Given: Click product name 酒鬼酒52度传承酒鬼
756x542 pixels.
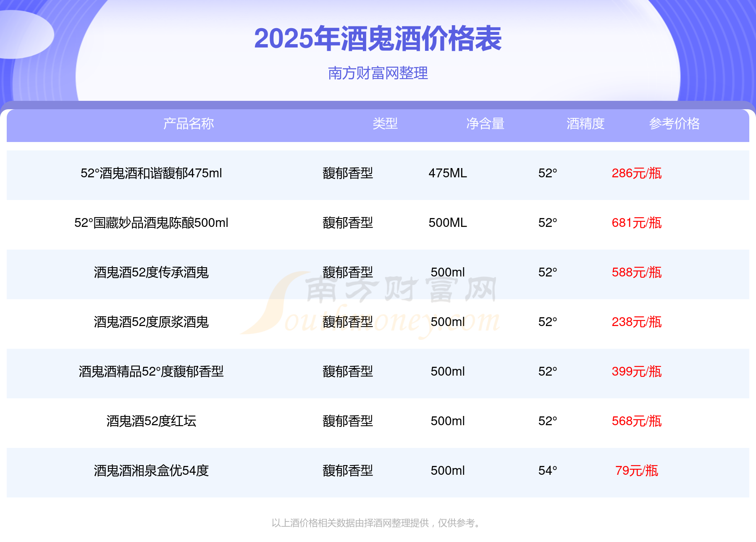Looking at the screenshot, I should coord(151,272).
